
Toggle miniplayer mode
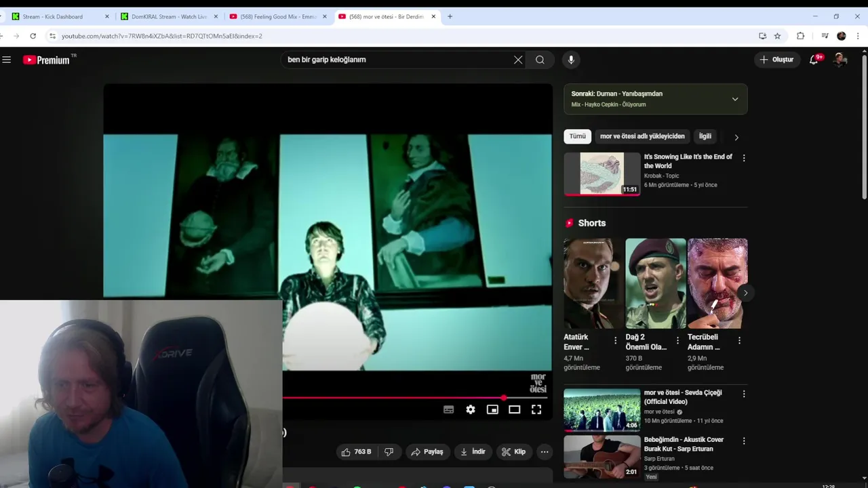pos(492,409)
